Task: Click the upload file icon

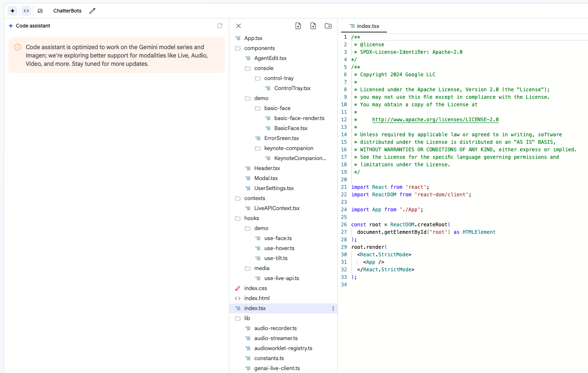Action: 298,26
